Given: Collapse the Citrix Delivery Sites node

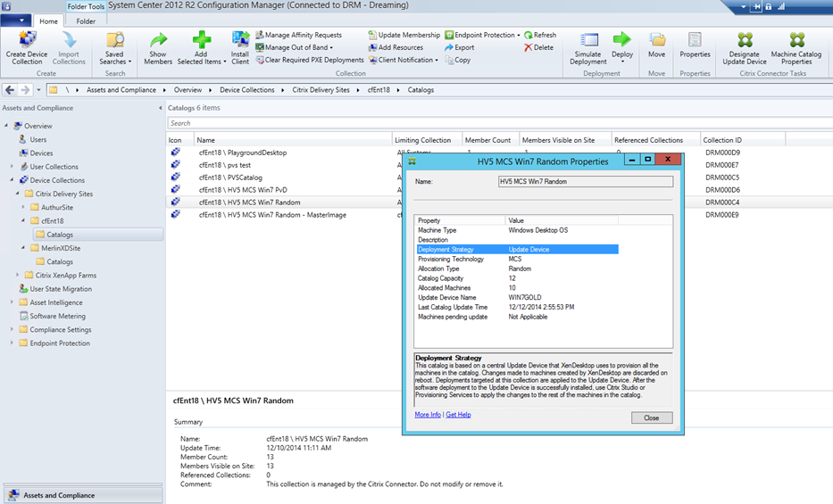Looking at the screenshot, I should 19,194.
